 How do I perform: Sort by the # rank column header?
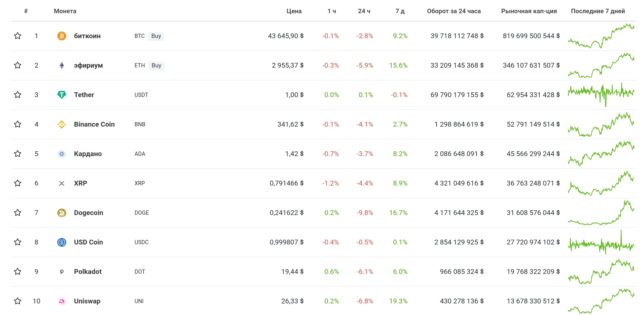tap(26, 11)
